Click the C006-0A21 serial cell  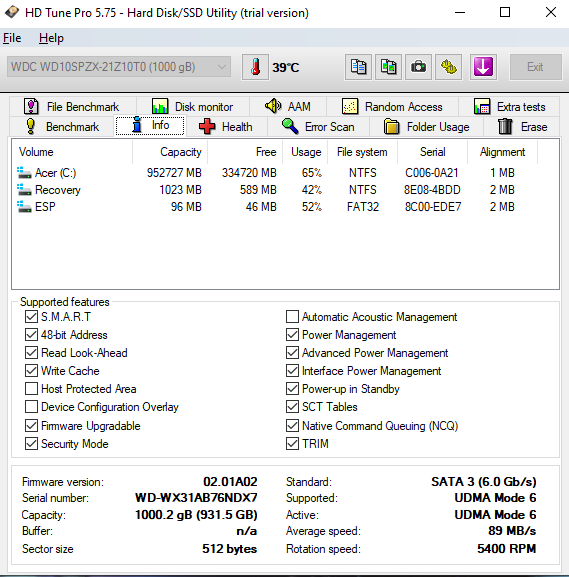[x=432, y=173]
